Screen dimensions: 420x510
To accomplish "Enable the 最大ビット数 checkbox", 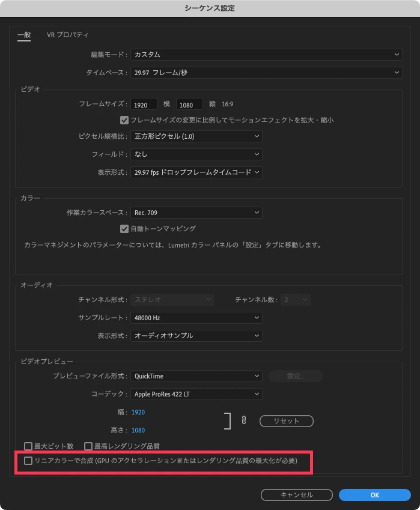I will point(28,446).
